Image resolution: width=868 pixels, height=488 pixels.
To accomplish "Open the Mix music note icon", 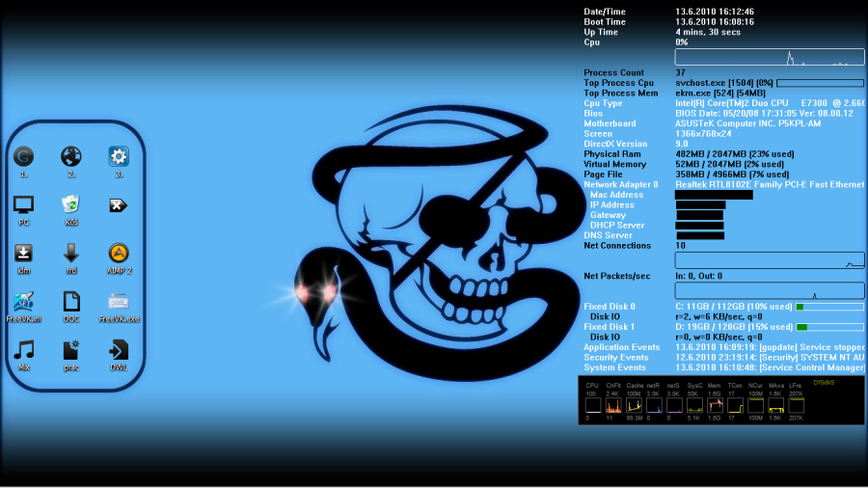I will (x=23, y=349).
